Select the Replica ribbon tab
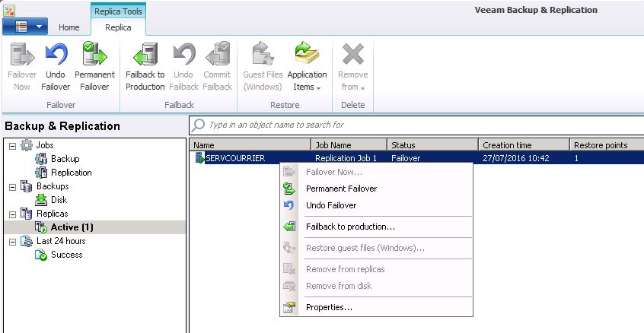644x333 pixels. (118, 27)
